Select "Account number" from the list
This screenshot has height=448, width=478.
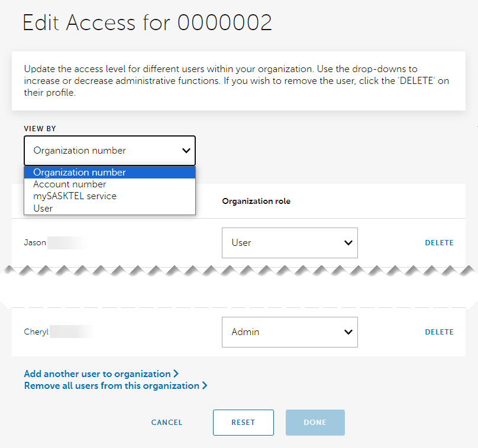(69, 184)
